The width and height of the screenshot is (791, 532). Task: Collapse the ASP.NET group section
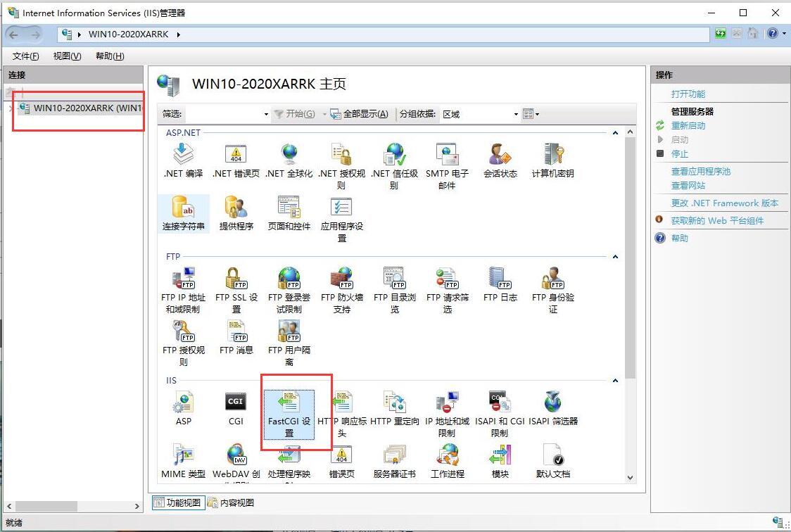click(615, 133)
